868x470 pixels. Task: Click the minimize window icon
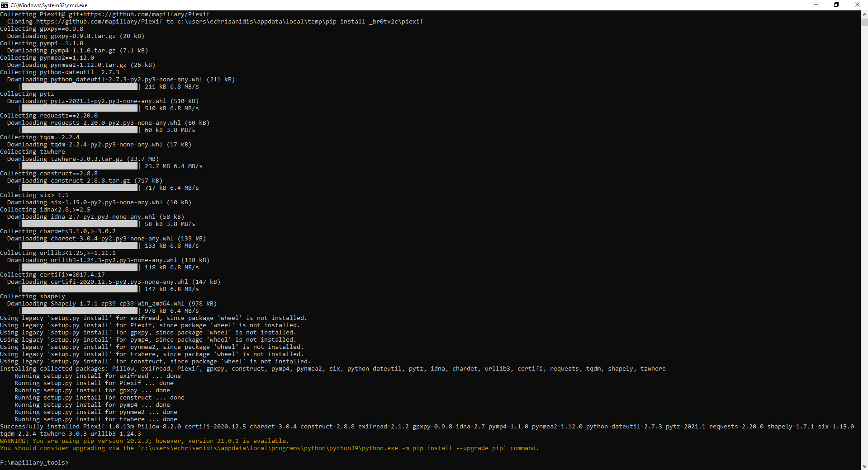(816, 5)
